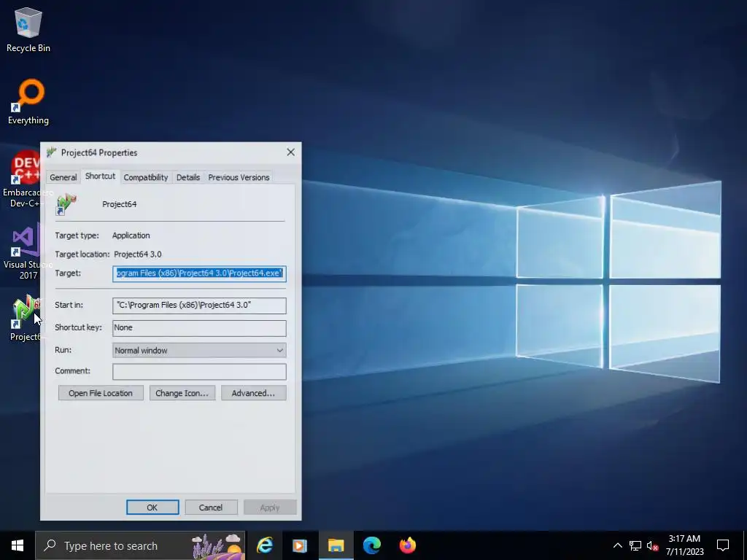The image size is (747, 560).
Task: Select the Shortcut tab
Action: tap(100, 176)
